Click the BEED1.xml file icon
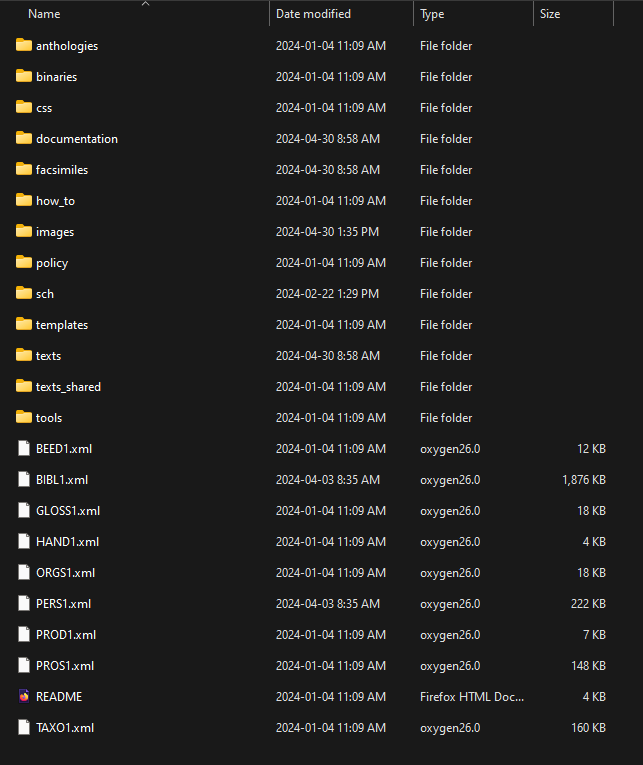The width and height of the screenshot is (643, 765). pos(23,448)
